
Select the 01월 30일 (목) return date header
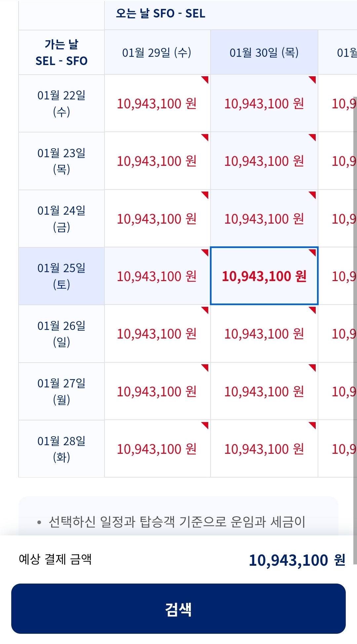264,53
